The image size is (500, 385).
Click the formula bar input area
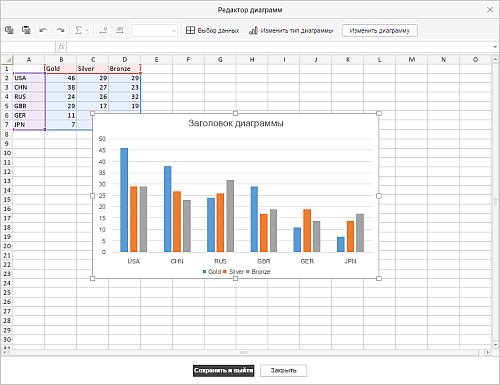(x=279, y=47)
